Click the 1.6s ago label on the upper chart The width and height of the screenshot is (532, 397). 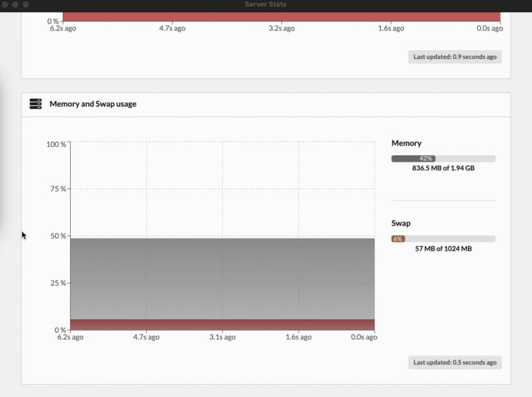390,28
